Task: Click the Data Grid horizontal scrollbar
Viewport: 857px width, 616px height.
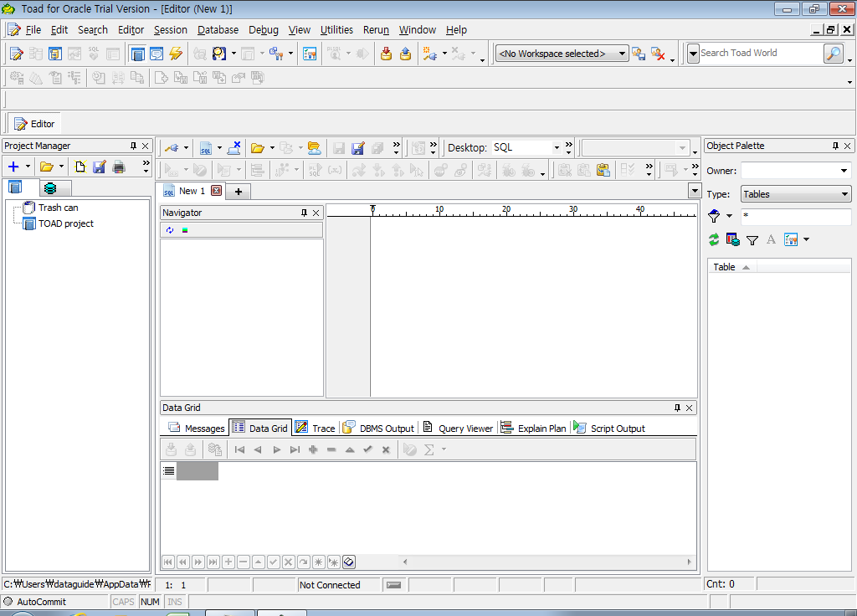Action: click(548, 562)
